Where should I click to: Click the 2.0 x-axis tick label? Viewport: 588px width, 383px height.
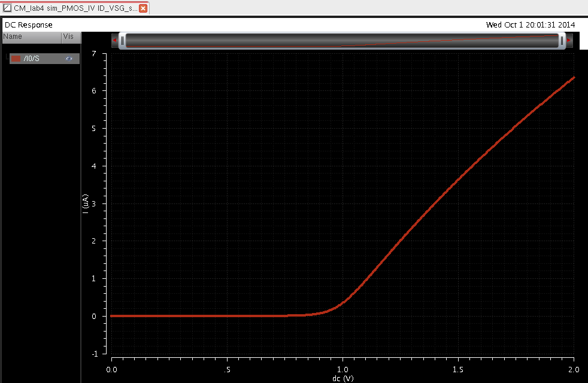574,369
